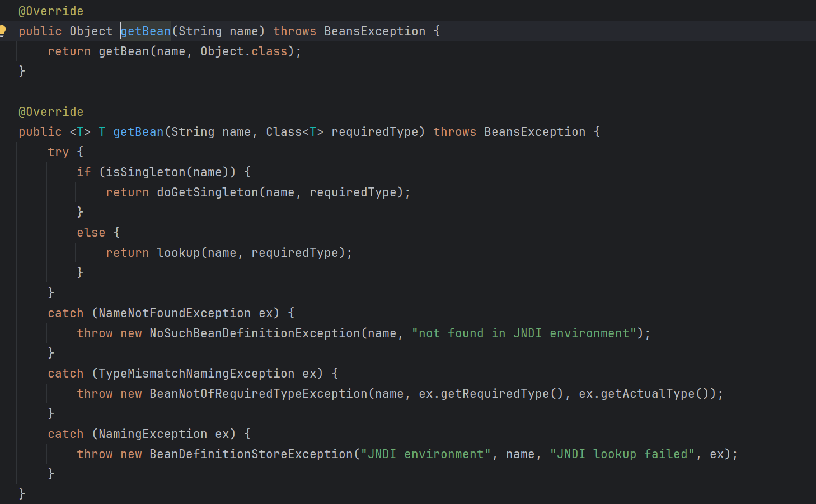Screen dimensions: 816x504
Task: Click the BeanNotOfRequiredTypeException constructor
Action: (x=258, y=394)
